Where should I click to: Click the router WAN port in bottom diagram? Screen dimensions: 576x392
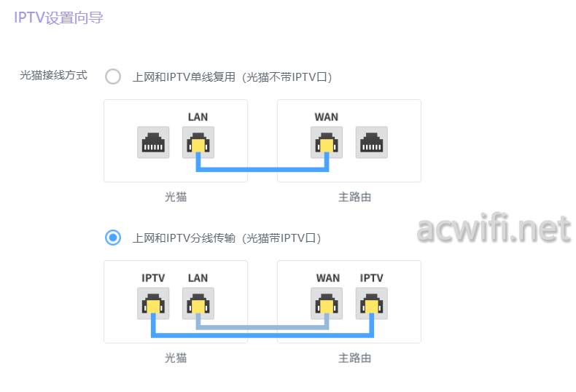[327, 303]
